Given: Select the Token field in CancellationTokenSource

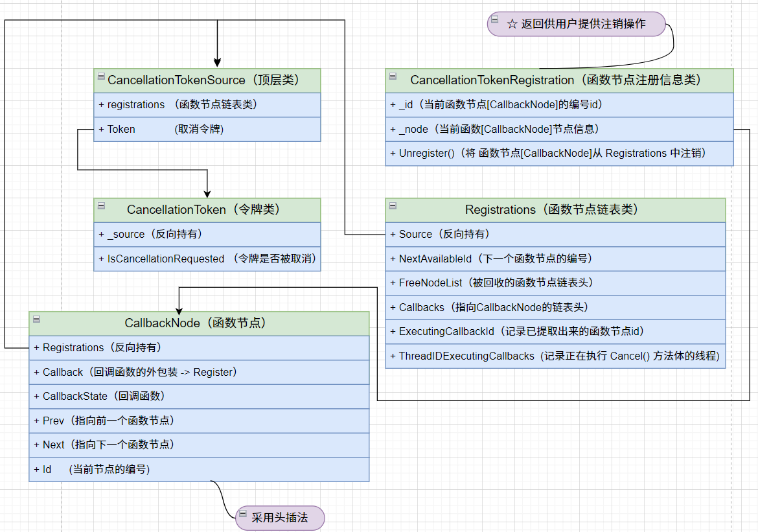Looking at the screenshot, I should [x=207, y=129].
